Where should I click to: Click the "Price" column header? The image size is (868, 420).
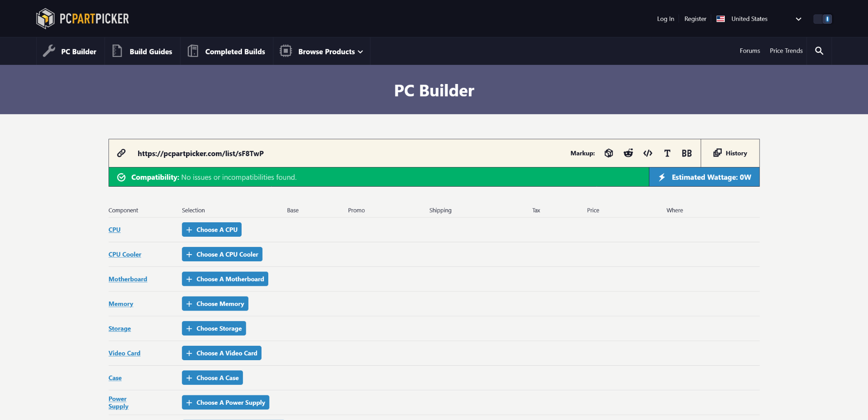593,210
